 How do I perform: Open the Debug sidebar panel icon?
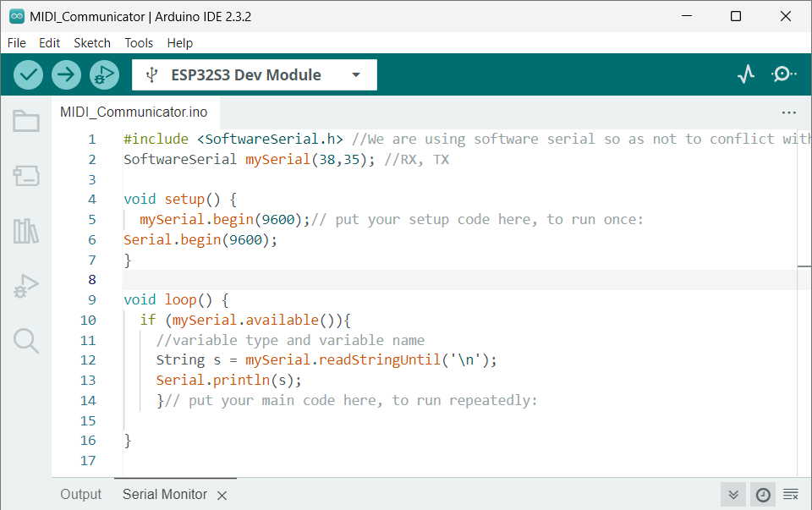point(26,286)
